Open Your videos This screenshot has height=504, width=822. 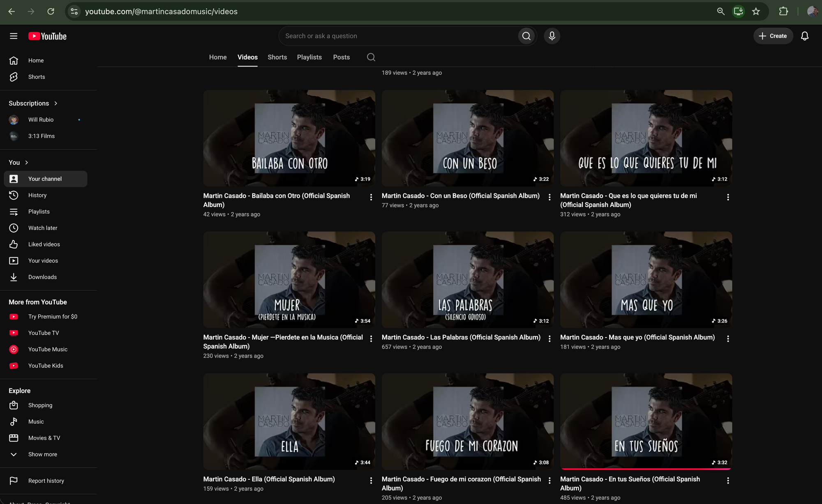[x=46, y=261]
